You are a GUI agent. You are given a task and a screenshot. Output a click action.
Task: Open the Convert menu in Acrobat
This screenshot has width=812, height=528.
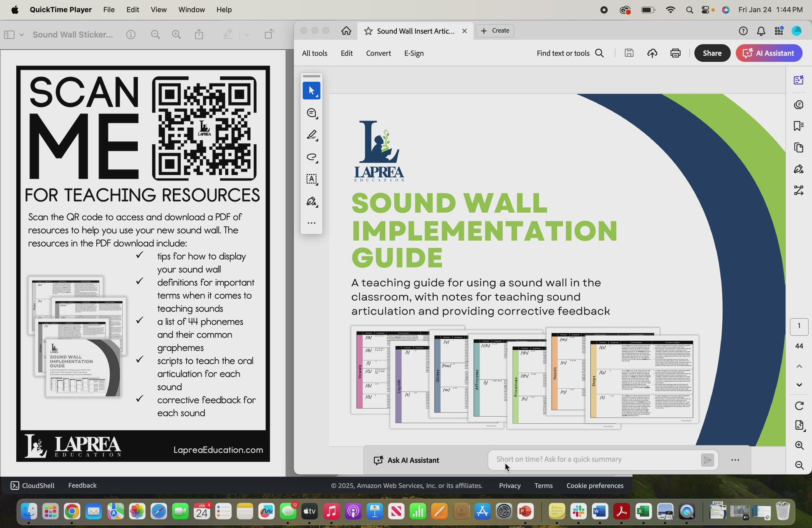378,53
